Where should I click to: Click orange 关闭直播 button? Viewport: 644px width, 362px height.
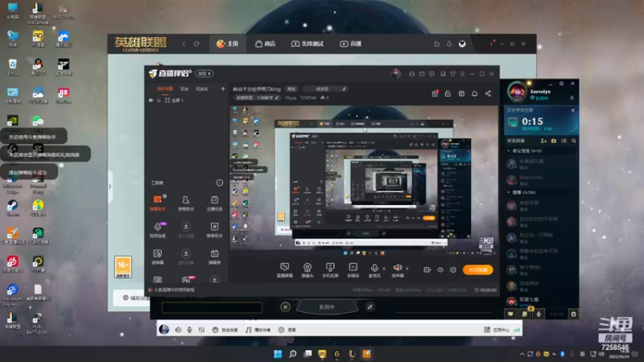pos(477,269)
